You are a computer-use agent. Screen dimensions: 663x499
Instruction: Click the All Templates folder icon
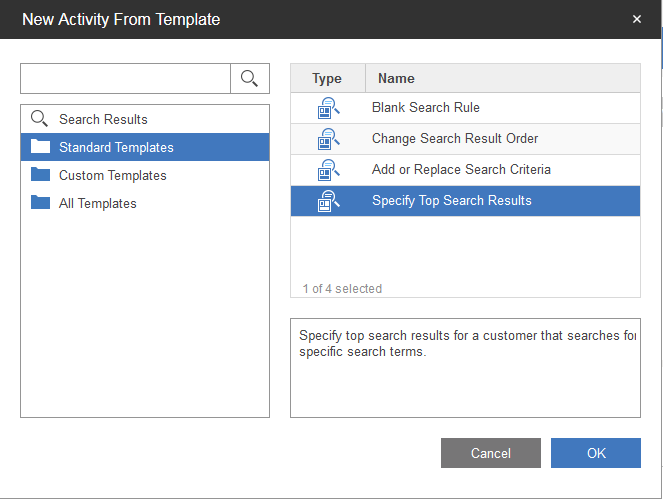40,203
